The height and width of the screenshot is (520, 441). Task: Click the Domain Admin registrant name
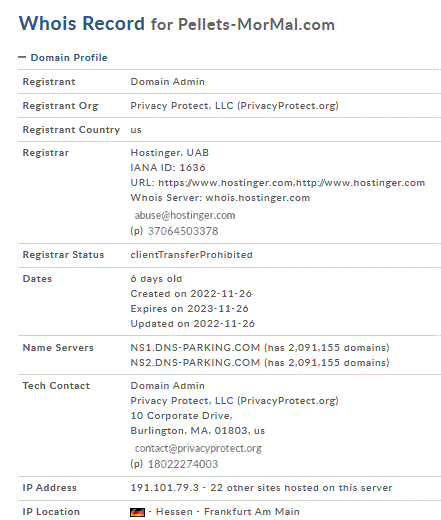pos(167,82)
